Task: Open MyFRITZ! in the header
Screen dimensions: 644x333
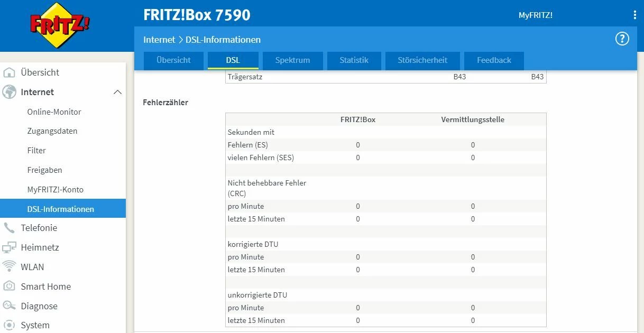Action: coord(536,15)
